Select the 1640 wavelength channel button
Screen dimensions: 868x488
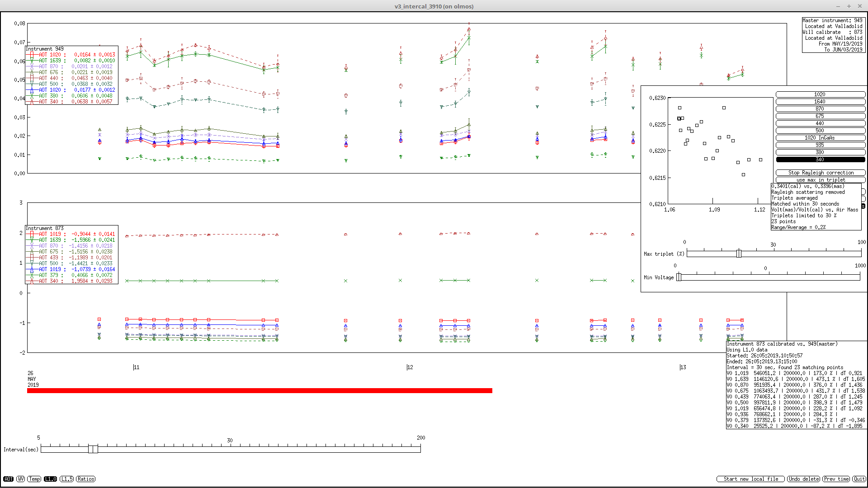tap(820, 102)
